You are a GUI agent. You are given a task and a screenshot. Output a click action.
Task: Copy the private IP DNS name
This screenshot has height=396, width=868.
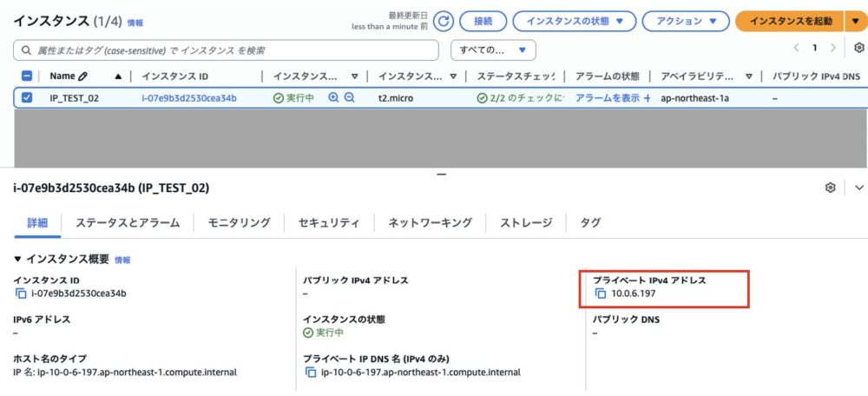(x=311, y=373)
